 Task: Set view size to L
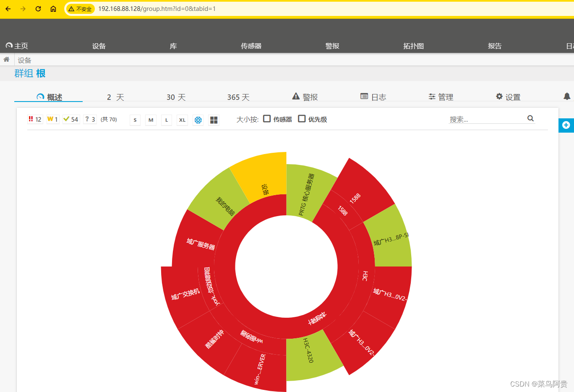(x=167, y=120)
